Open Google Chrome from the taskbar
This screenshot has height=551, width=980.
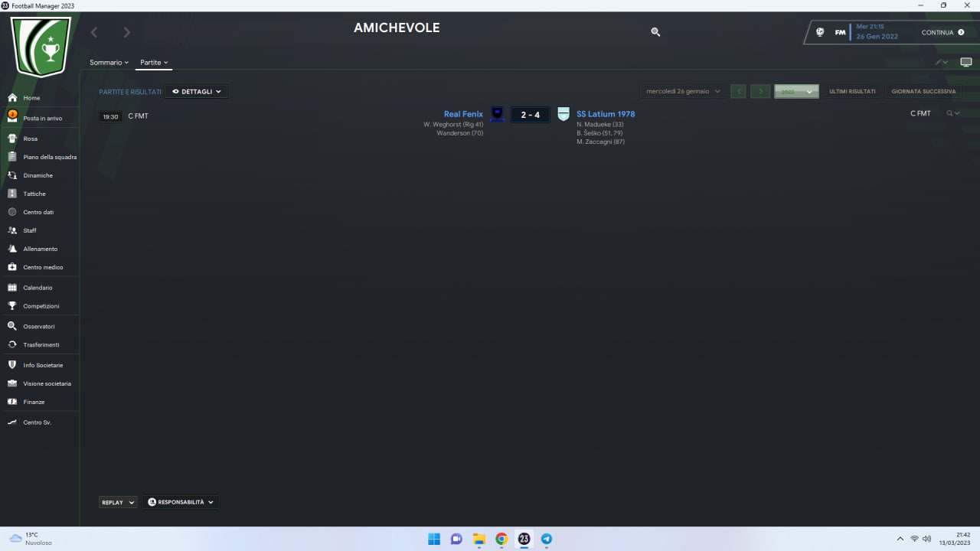tap(501, 539)
